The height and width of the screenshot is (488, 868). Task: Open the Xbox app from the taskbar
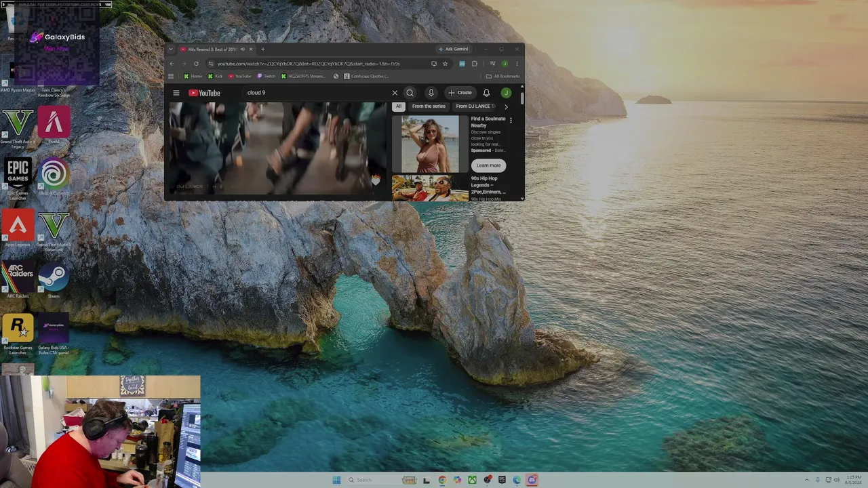point(472,480)
